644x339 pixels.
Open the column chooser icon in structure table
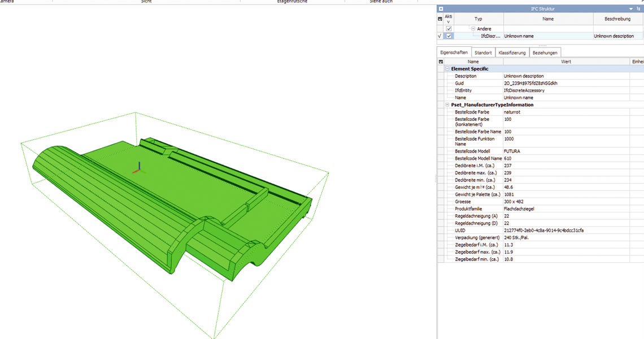[440, 19]
